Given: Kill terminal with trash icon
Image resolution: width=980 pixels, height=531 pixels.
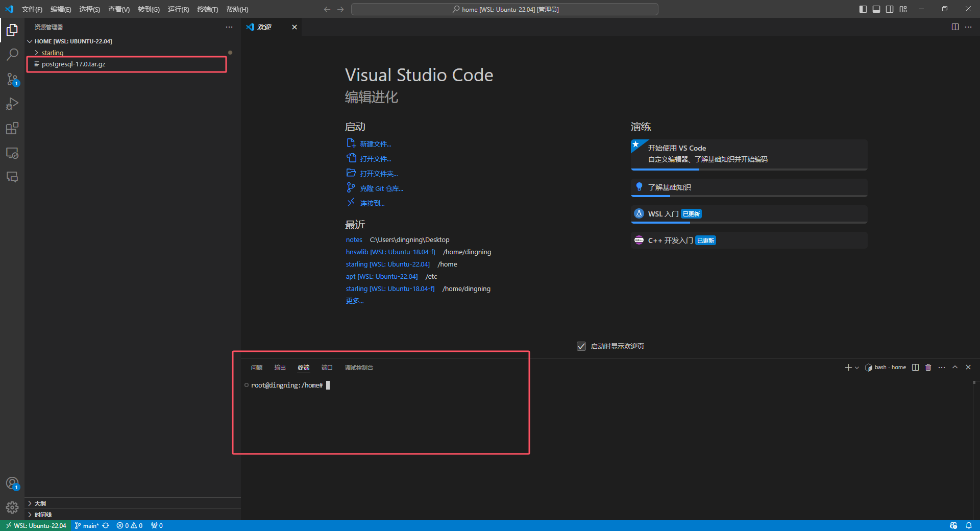Looking at the screenshot, I should 928,367.
